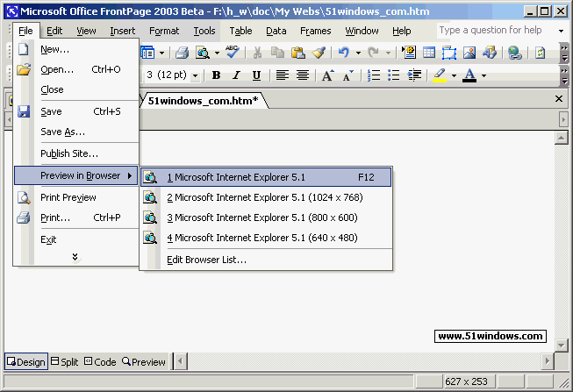Click the Spelling check icon in toolbar
The width and height of the screenshot is (573, 392).
[233, 53]
